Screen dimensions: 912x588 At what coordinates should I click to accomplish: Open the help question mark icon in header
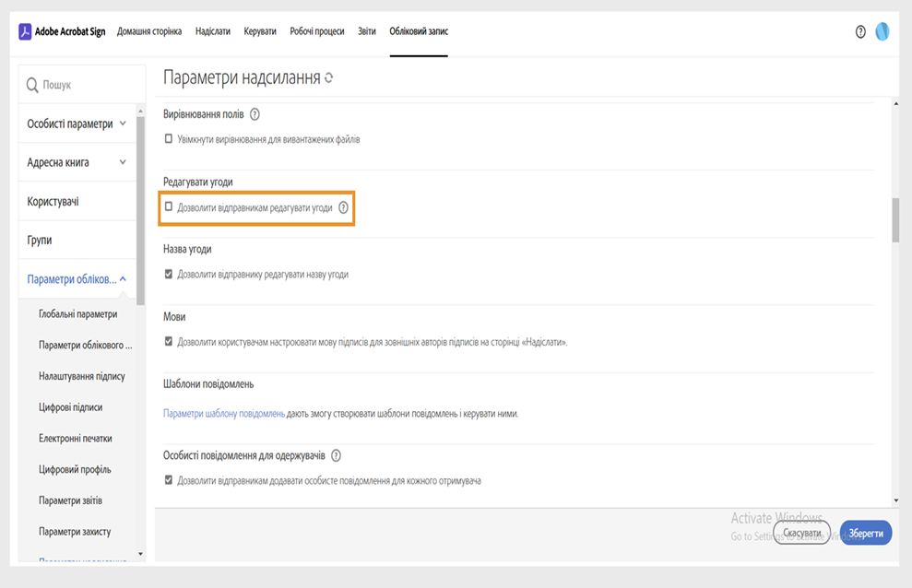click(860, 31)
